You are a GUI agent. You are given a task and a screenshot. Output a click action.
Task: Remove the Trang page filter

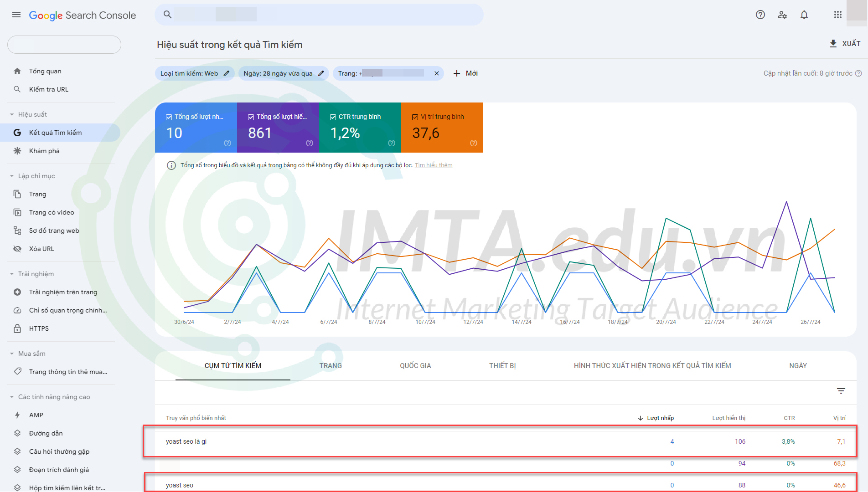pyautogui.click(x=436, y=73)
